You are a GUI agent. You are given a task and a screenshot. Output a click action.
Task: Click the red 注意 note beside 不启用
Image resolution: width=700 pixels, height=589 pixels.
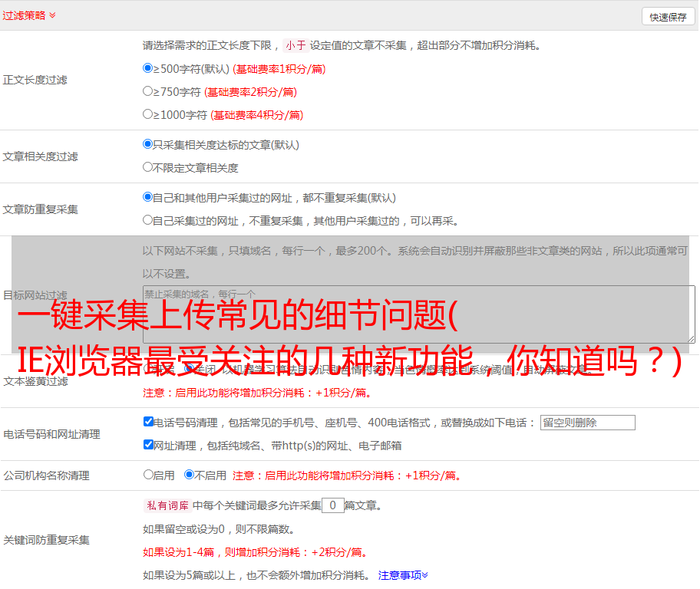tap(347, 475)
